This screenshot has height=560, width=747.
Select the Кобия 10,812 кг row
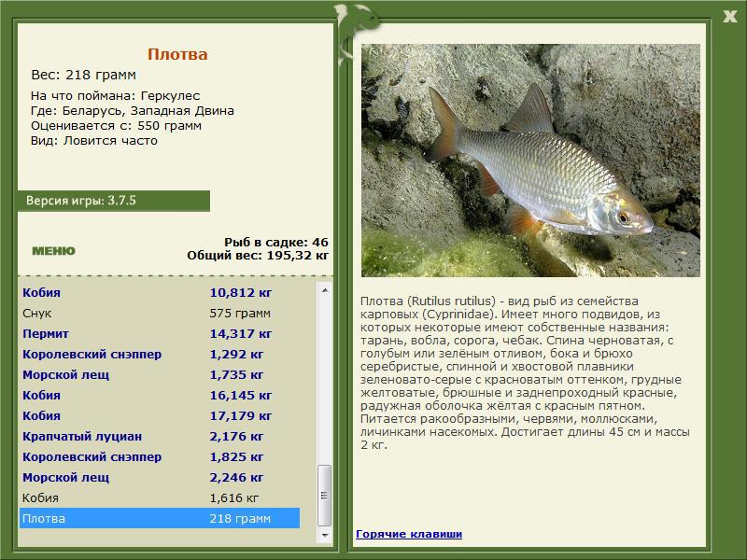point(160,292)
